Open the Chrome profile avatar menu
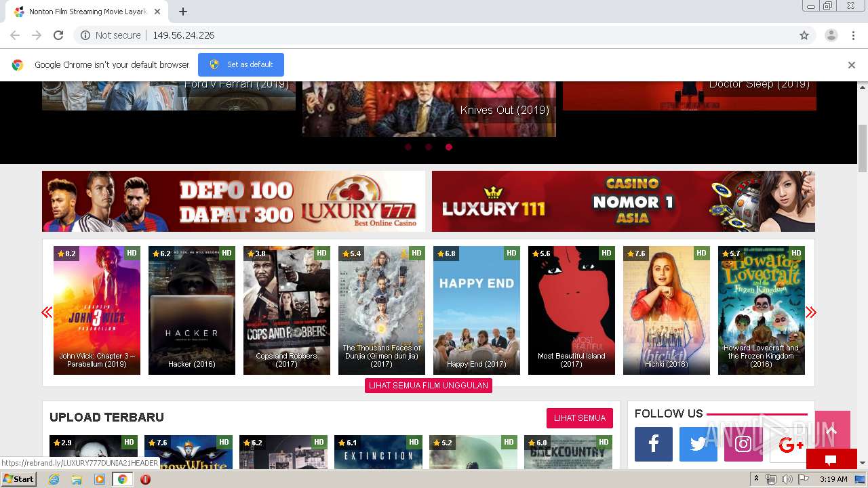The height and width of the screenshot is (488, 868). point(831,35)
